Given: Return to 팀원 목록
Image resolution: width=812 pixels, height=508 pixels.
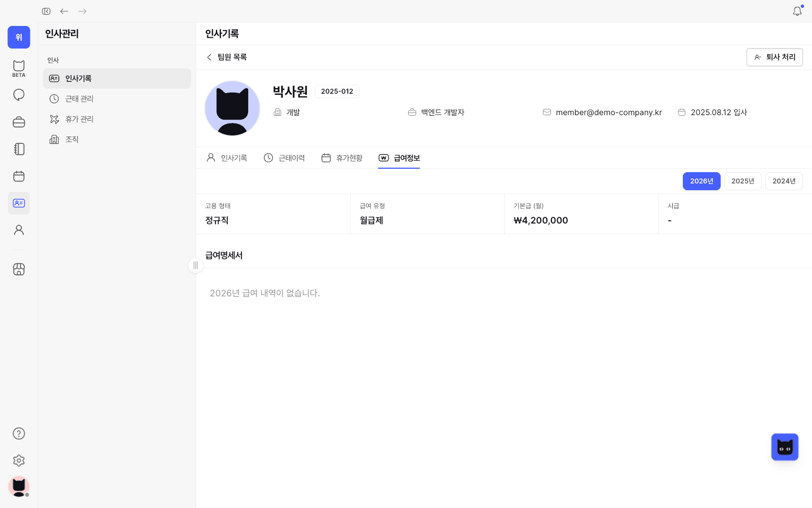Looking at the screenshot, I should tap(226, 57).
